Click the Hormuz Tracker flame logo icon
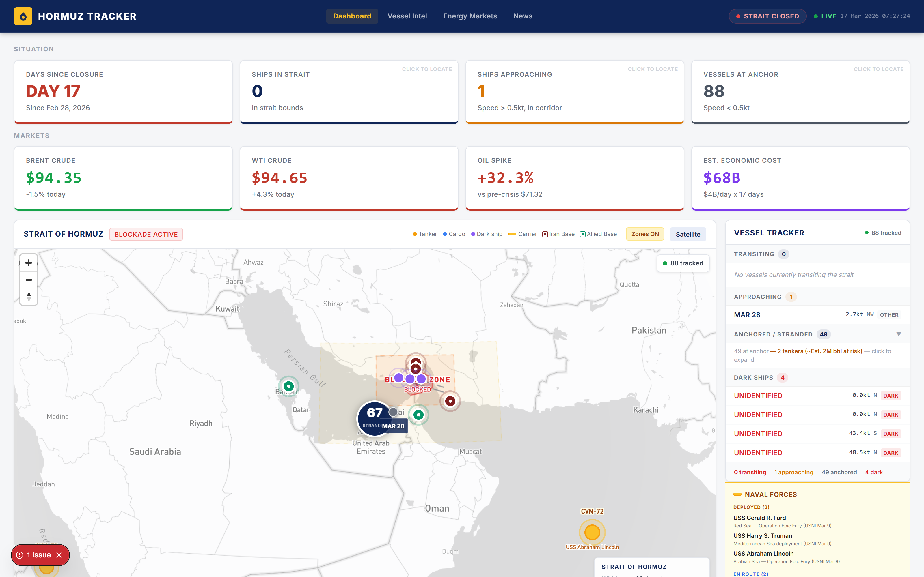 click(x=23, y=16)
